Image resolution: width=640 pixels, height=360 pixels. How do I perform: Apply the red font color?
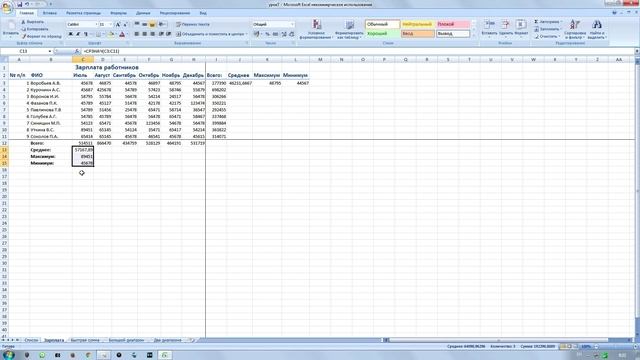(x=122, y=34)
